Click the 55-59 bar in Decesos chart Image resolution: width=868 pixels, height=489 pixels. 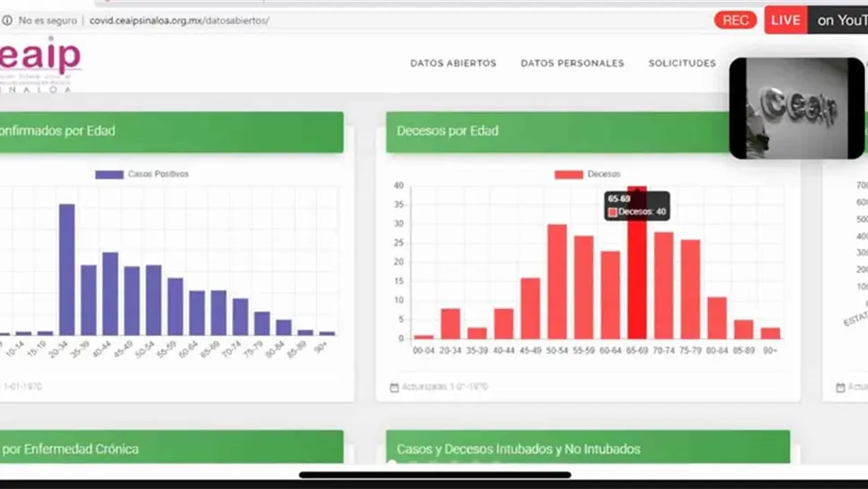pos(583,288)
